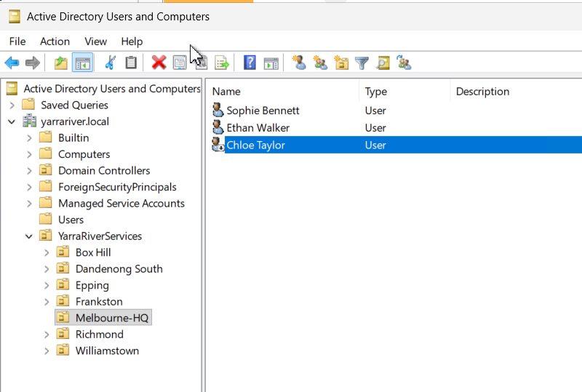Go up one level toolbar icon
This screenshot has height=392, width=582.
pos(61,63)
